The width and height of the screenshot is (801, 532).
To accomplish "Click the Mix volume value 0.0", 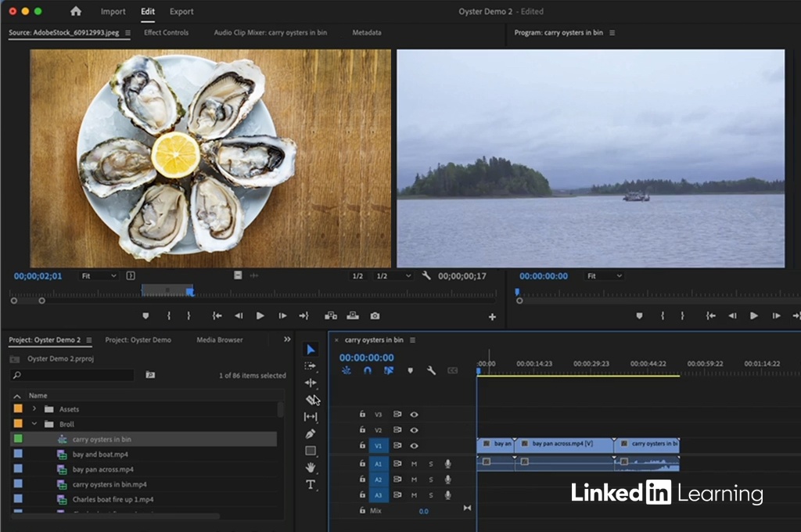I will tap(423, 511).
